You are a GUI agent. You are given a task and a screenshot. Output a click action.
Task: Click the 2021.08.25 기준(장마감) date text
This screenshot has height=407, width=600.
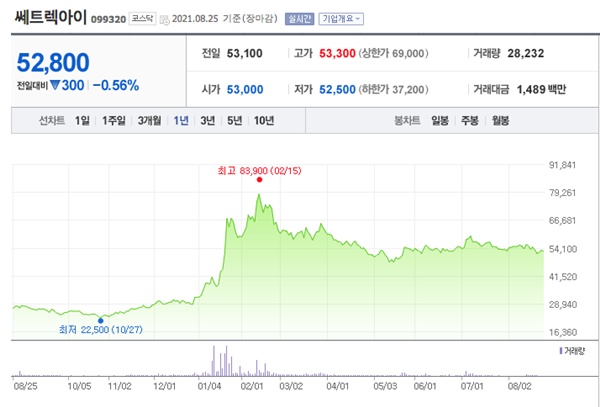coord(225,19)
